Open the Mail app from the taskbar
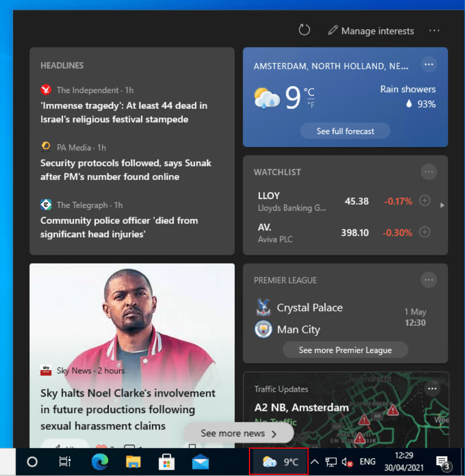 click(x=200, y=462)
